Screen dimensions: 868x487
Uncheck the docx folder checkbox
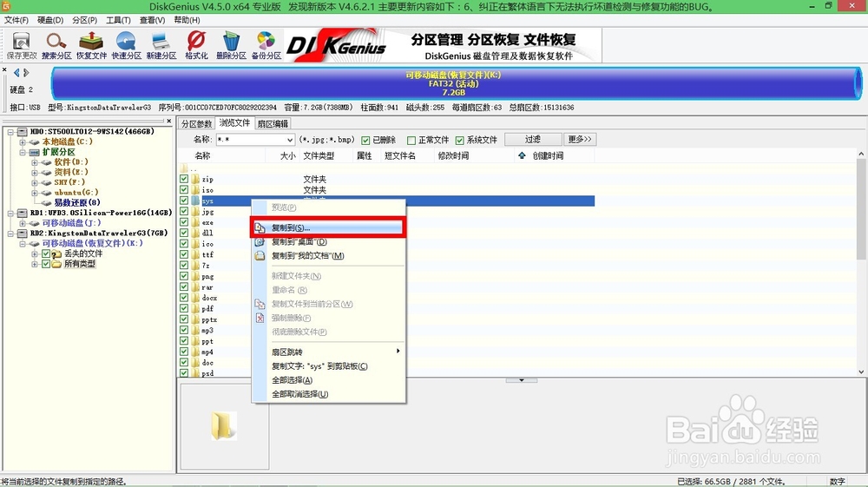pyautogui.click(x=184, y=298)
